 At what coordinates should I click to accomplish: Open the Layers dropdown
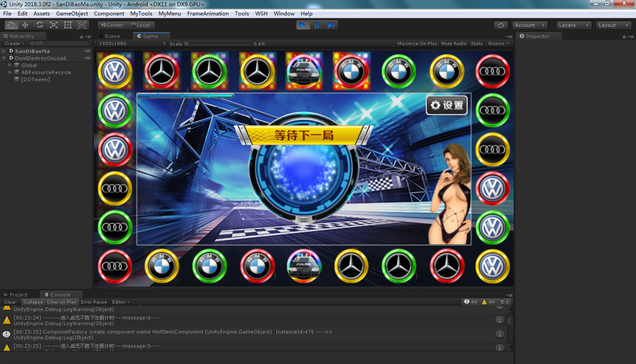tap(573, 25)
